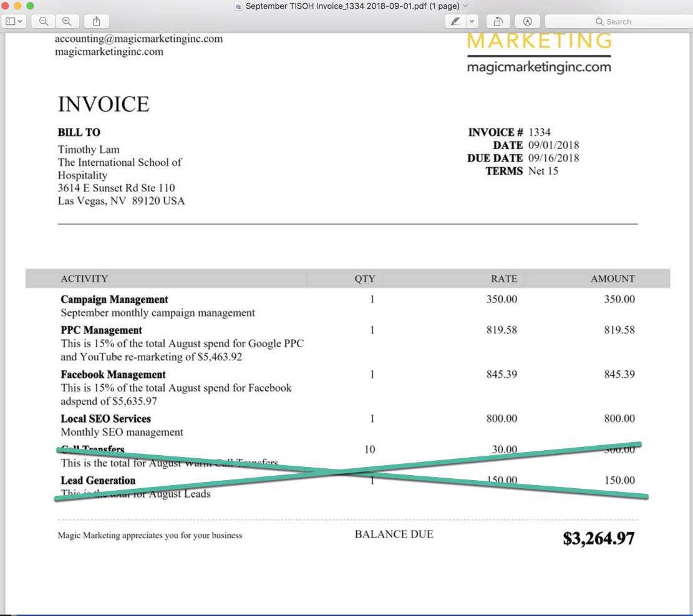Click accounting@magicmarketinginc.com email address
Image resolution: width=693 pixels, height=616 pixels.
click(138, 39)
